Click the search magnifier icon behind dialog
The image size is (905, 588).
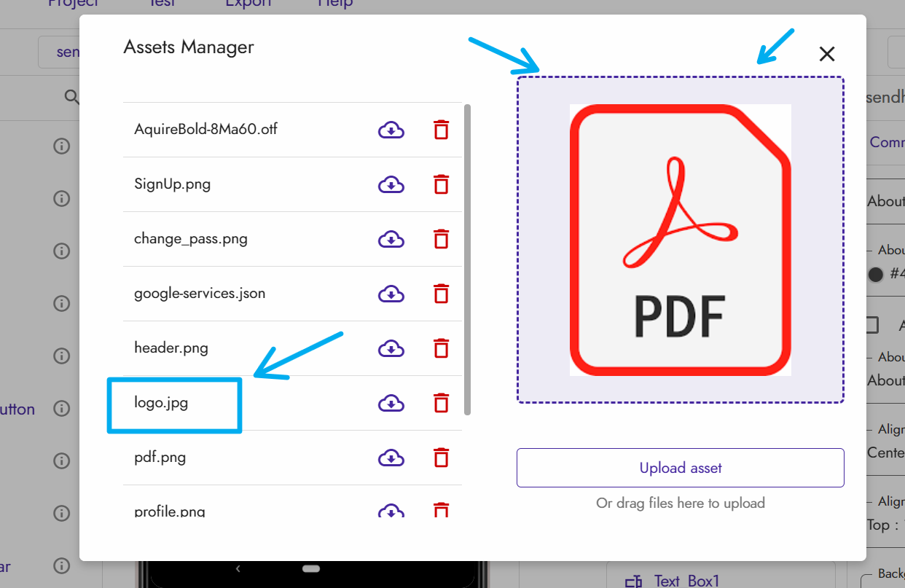coord(71,96)
